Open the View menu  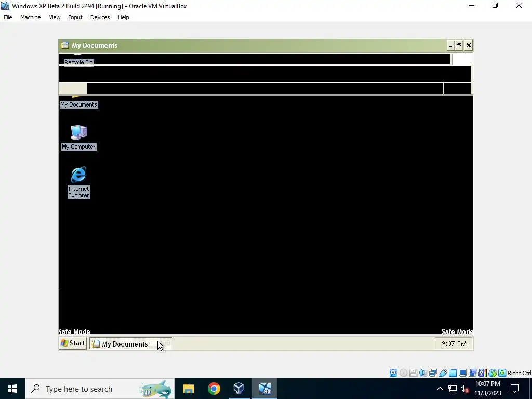click(55, 17)
